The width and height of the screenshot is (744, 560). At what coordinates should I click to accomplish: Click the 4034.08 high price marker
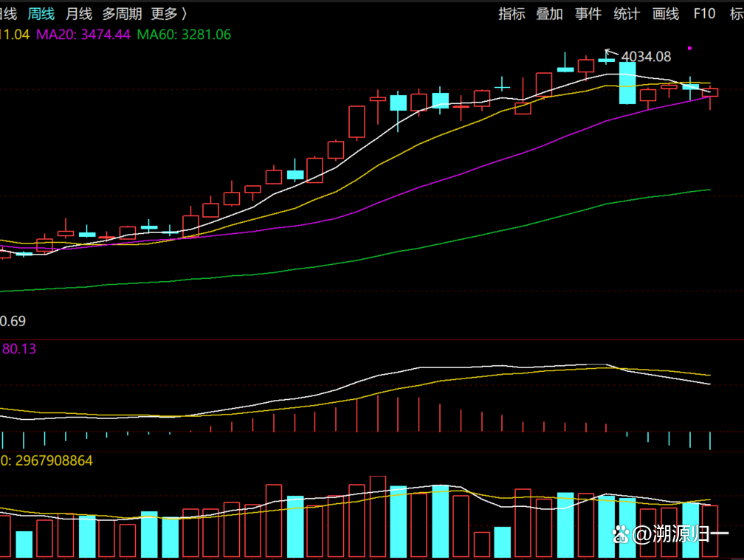646,56
